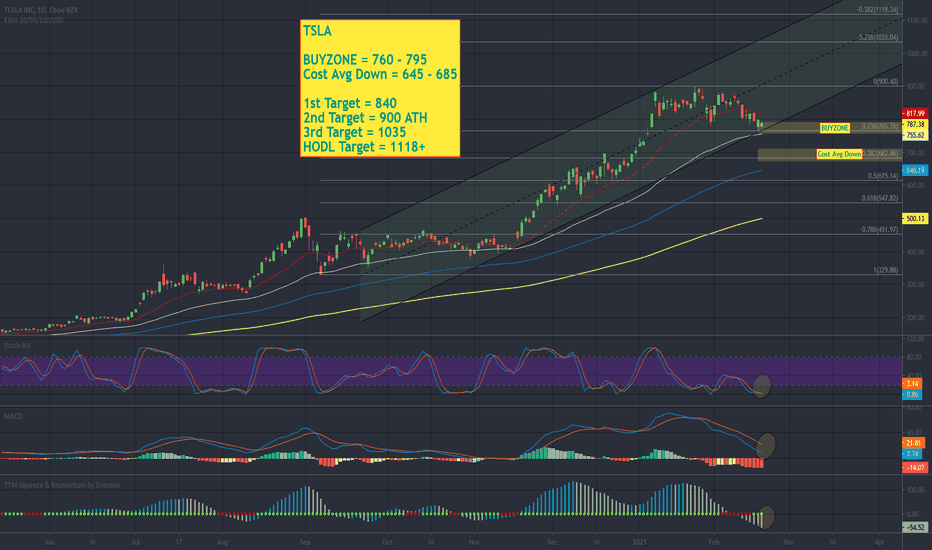Click the Apr label on the time axis
Screen dimensions: 932x550
[x=880, y=542]
